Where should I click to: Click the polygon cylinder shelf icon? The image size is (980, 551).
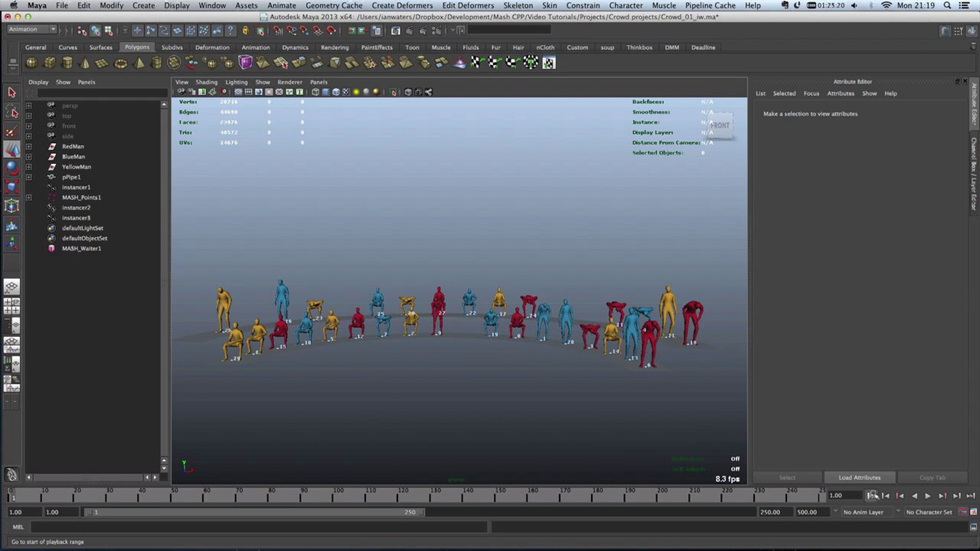[x=67, y=63]
